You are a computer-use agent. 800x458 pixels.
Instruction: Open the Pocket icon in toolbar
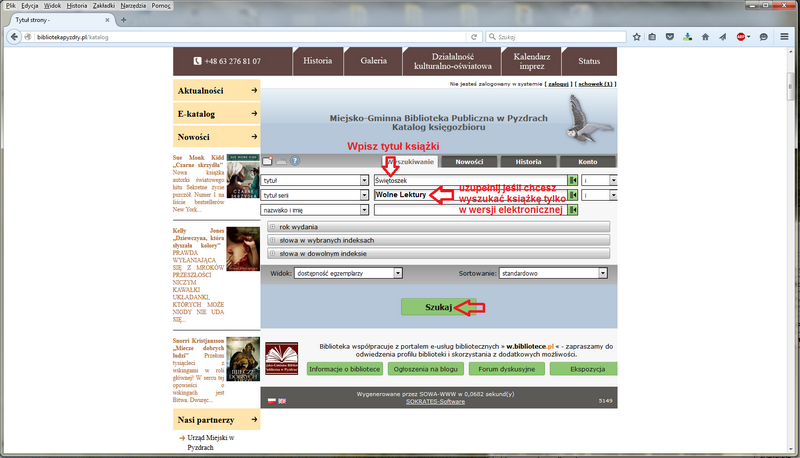coord(668,37)
